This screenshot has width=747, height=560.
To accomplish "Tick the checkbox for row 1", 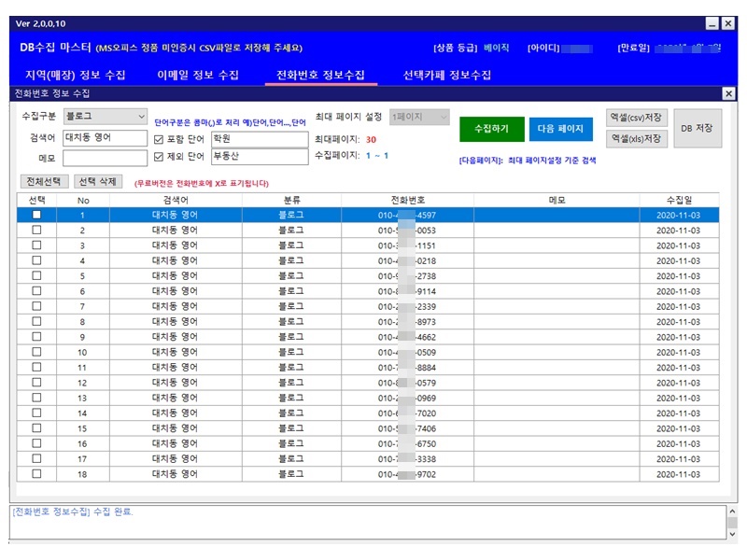I will 36,215.
